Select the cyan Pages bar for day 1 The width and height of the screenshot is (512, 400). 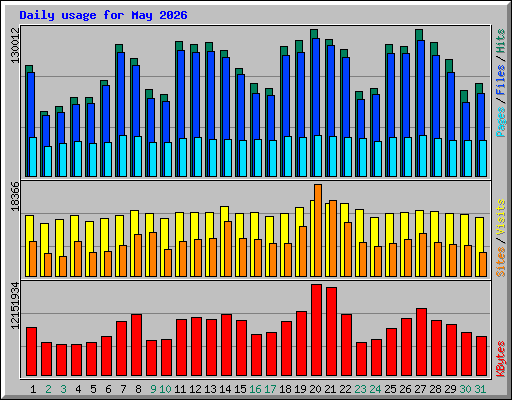click(33, 157)
